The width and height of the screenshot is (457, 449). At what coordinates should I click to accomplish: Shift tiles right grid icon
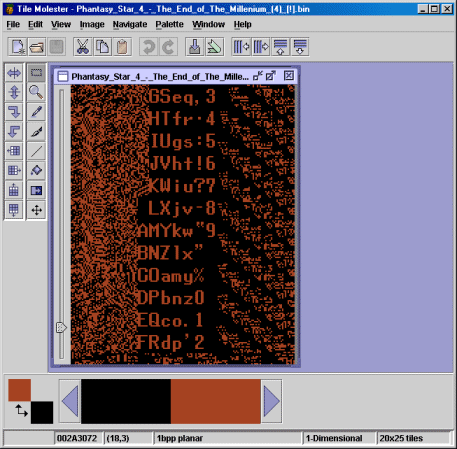point(14,171)
